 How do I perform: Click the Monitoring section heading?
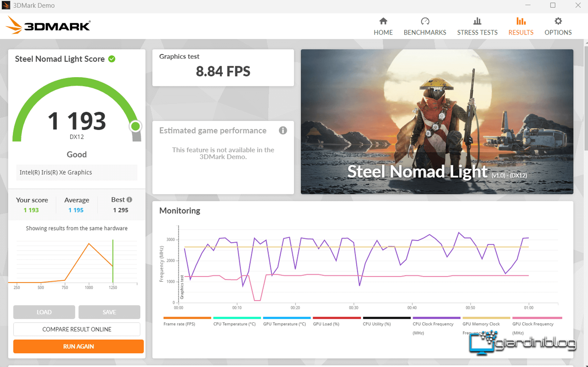[x=180, y=211]
